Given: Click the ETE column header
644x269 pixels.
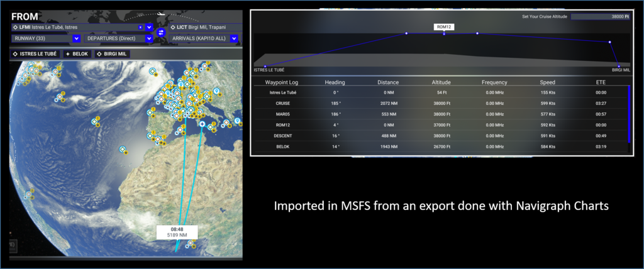Looking at the screenshot, I should [x=601, y=82].
